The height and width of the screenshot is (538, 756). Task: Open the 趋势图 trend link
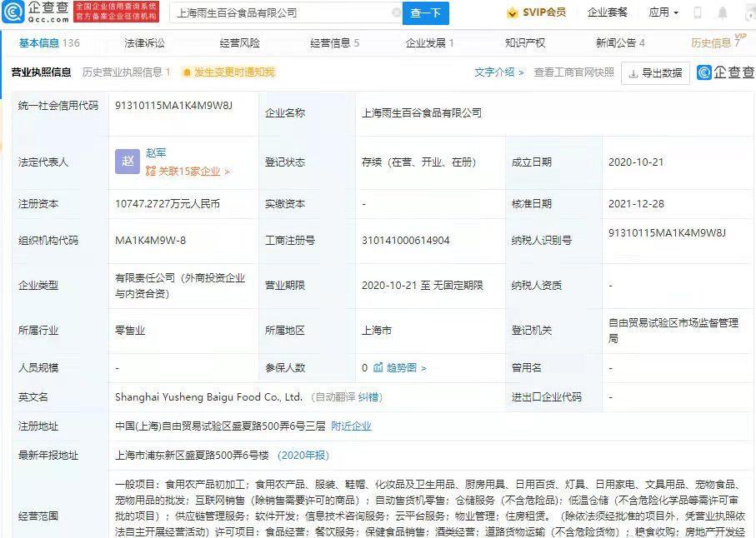click(x=407, y=367)
